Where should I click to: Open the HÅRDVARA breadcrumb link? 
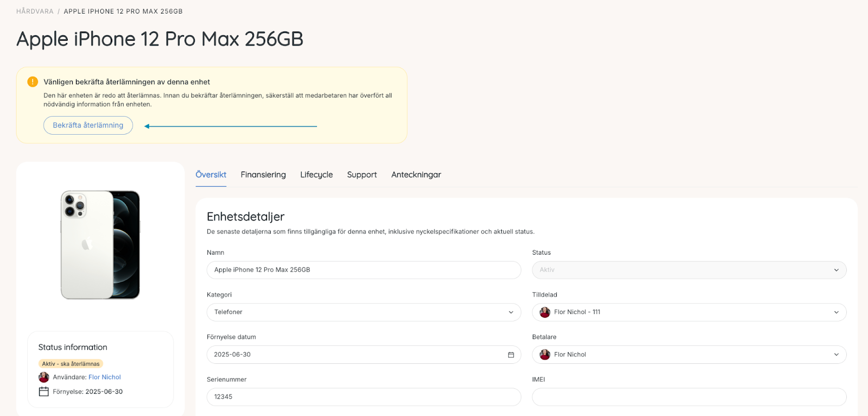pyautogui.click(x=35, y=11)
